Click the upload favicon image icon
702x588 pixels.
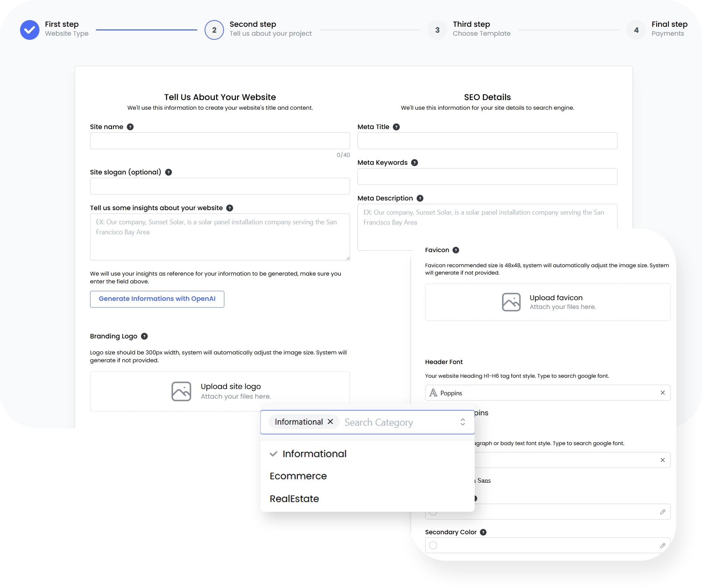512,302
